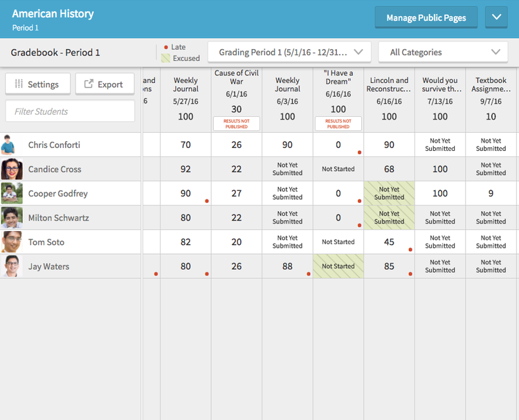Expand the header chevron menu next to Manage Public Pages

(x=496, y=17)
